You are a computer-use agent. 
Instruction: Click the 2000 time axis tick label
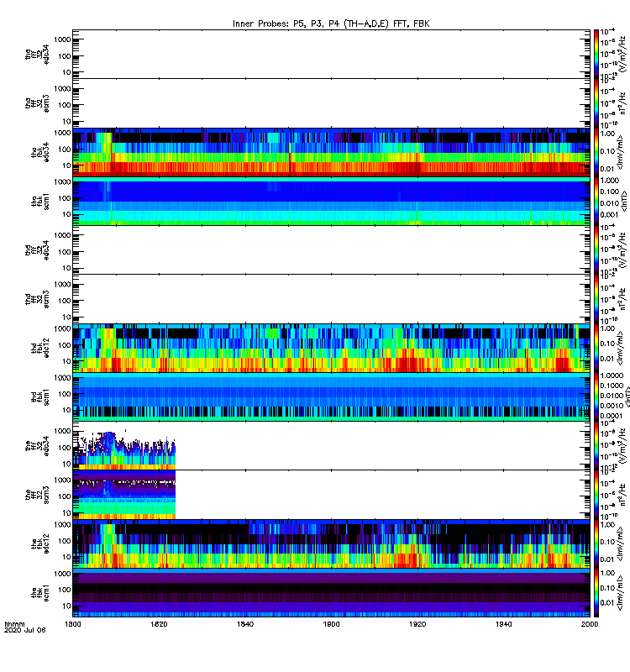click(590, 624)
